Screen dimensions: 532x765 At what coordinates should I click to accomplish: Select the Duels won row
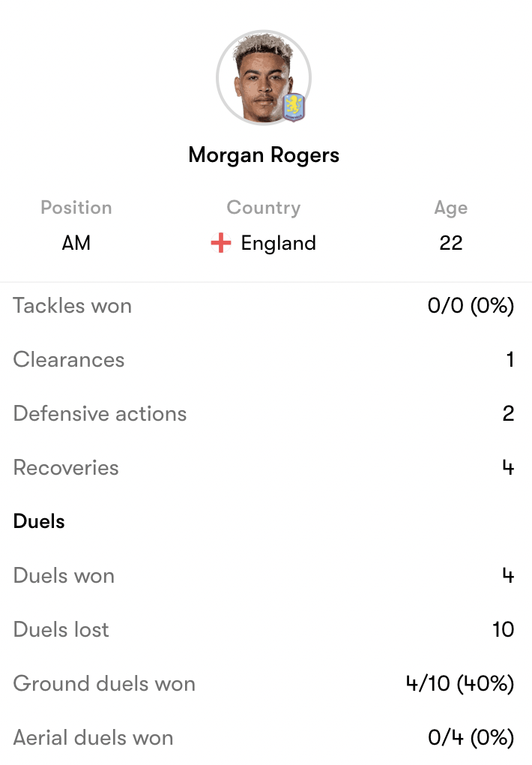(266, 576)
